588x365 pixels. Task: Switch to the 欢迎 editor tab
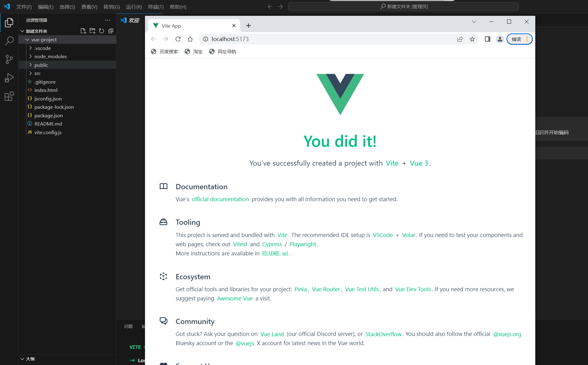131,20
